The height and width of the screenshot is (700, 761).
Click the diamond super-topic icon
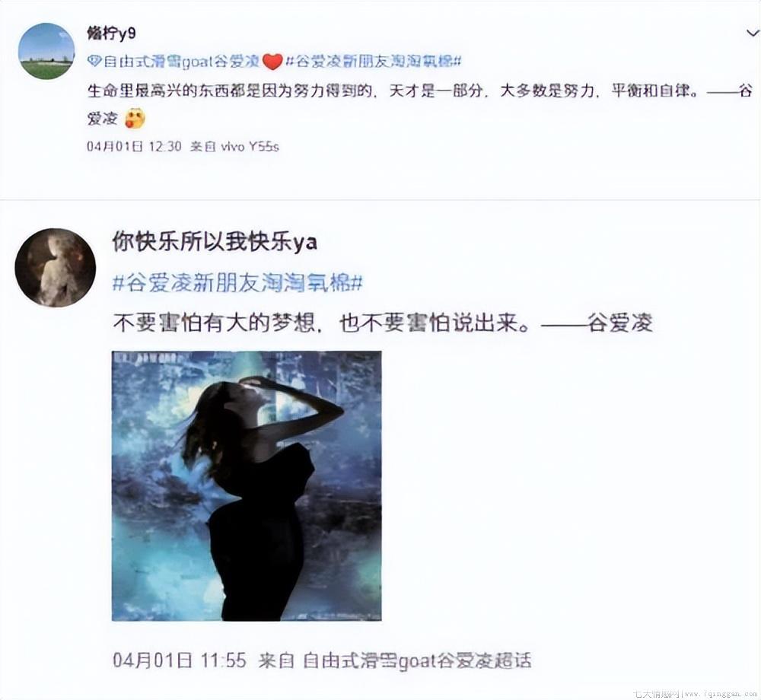(94, 61)
